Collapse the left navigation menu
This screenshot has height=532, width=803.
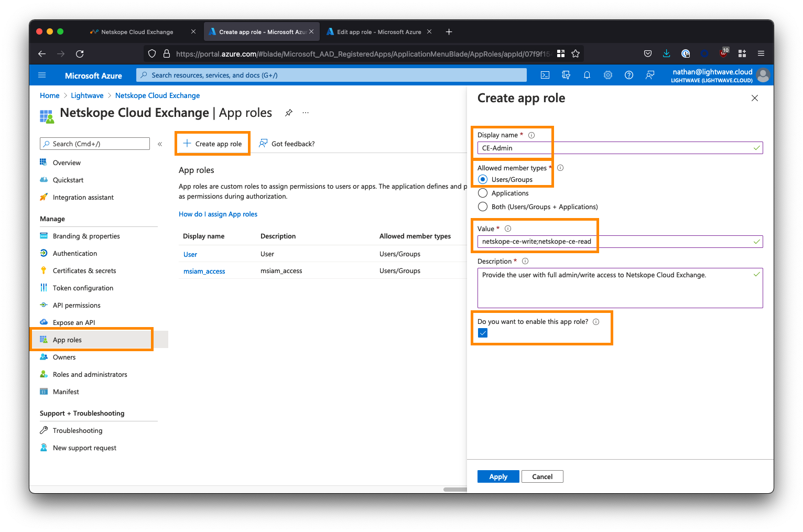[x=160, y=144]
